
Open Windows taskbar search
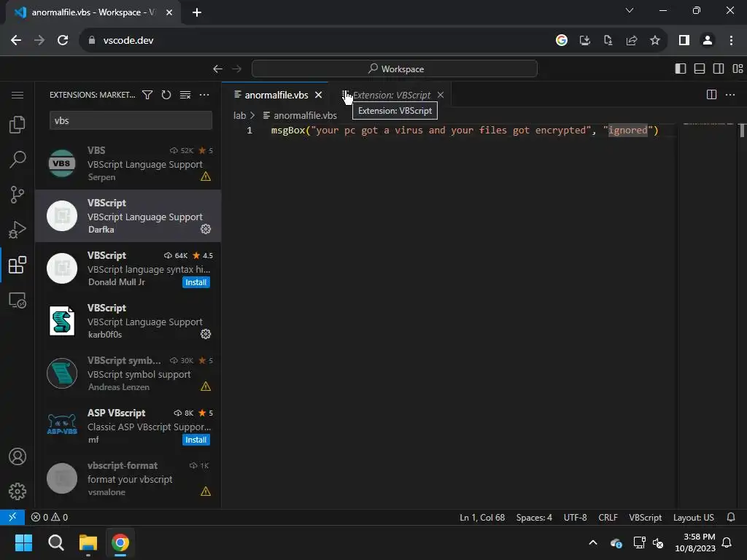[x=55, y=542]
